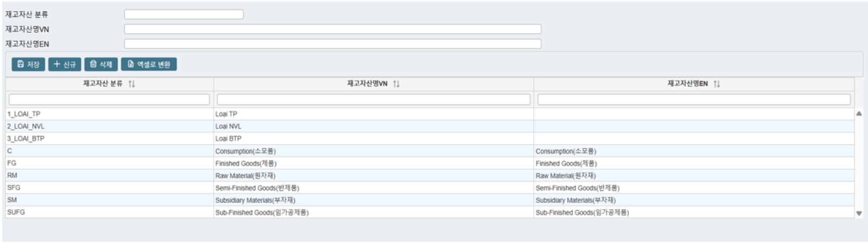Select the RM Raw Material row
This screenshot has height=243, width=868.
pos(12,175)
